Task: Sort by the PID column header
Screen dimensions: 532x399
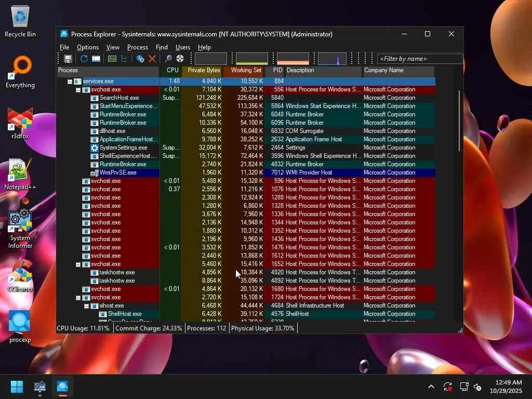Action: [x=274, y=71]
